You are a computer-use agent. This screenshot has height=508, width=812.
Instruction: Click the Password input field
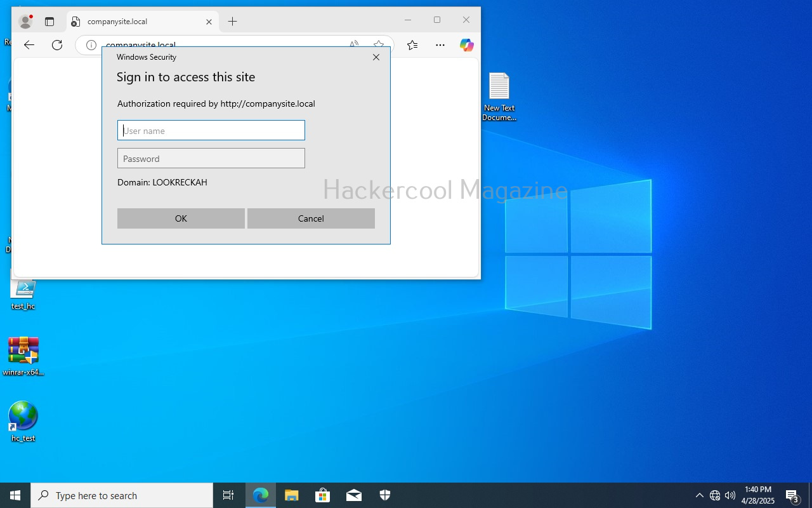(211, 159)
